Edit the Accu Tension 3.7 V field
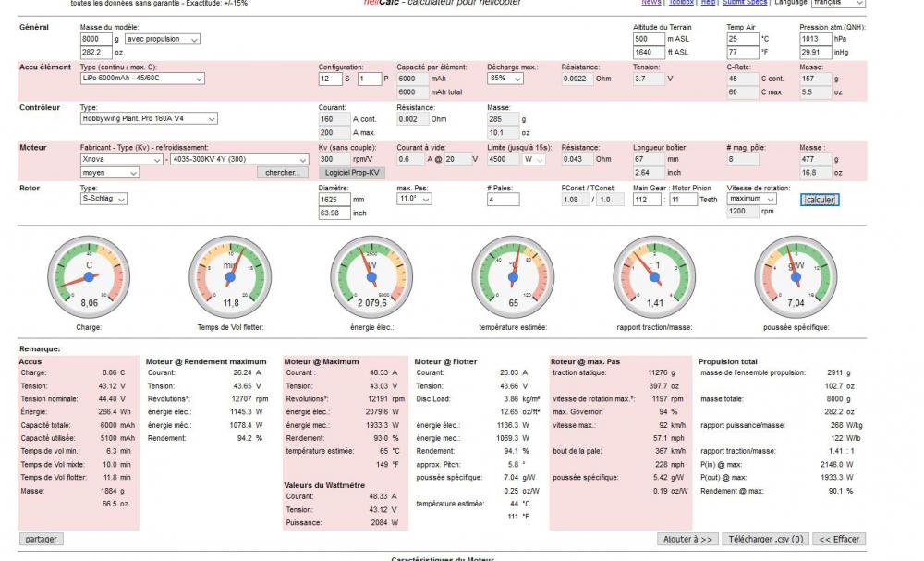Viewport: 924px width, 561px height. [x=649, y=79]
